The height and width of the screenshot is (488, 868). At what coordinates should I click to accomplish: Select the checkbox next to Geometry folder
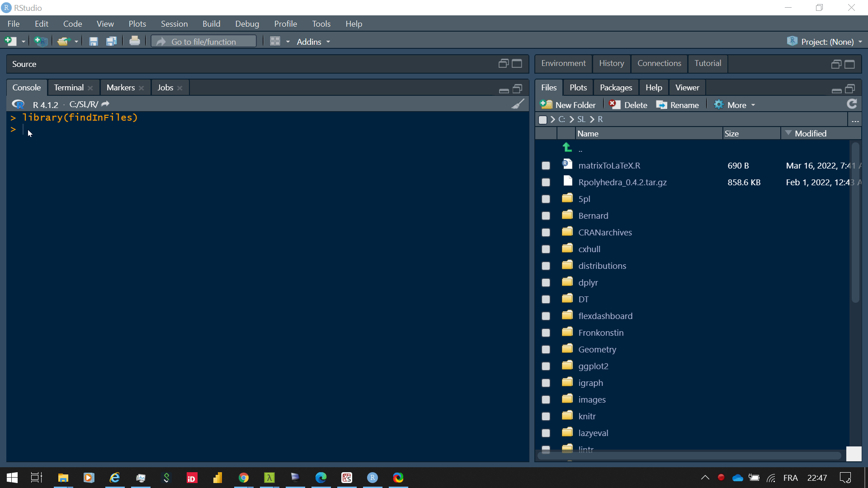click(546, 350)
